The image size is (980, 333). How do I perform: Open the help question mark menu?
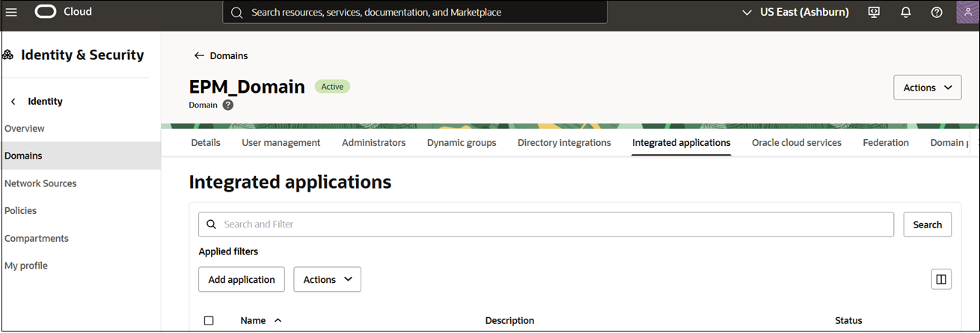937,12
